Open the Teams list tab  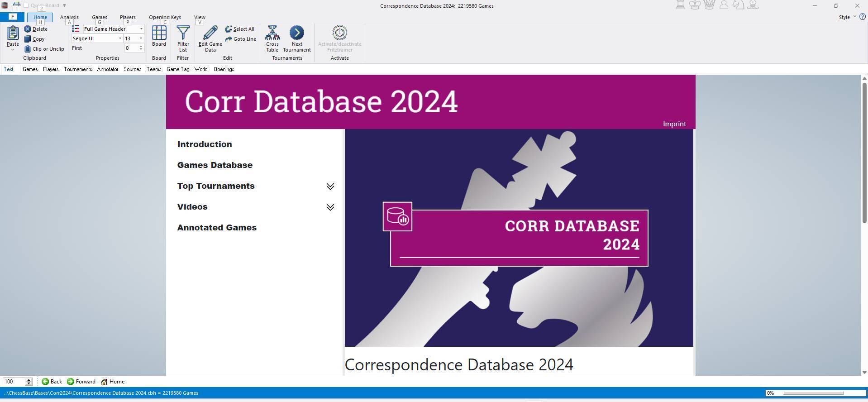(x=154, y=69)
